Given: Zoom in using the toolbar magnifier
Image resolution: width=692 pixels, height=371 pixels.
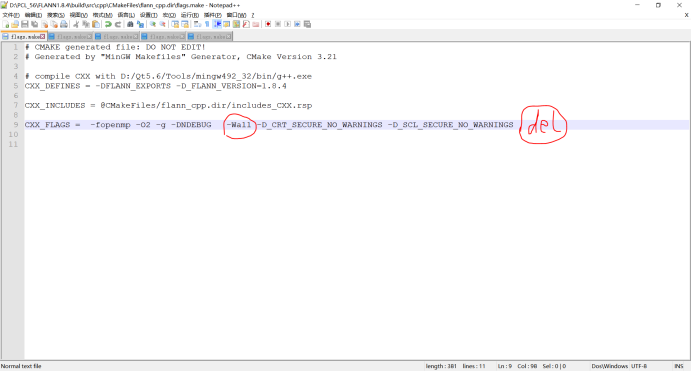Looking at the screenshot, I should pos(153,24).
